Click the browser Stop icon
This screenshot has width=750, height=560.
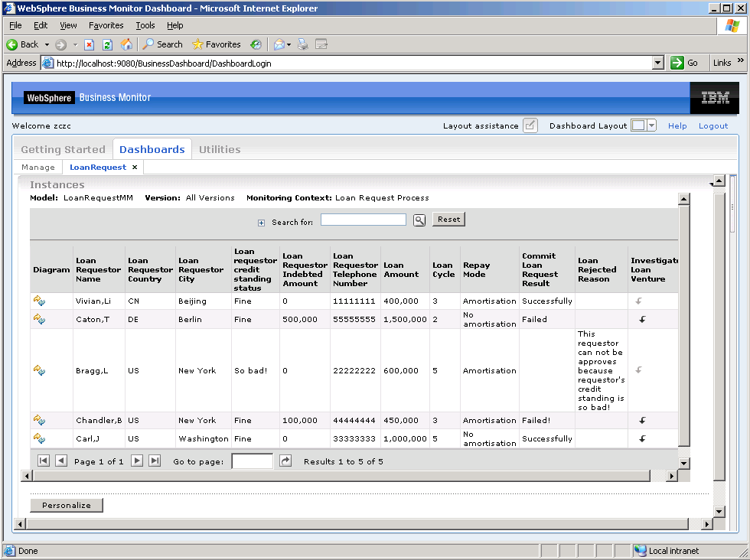point(89,44)
